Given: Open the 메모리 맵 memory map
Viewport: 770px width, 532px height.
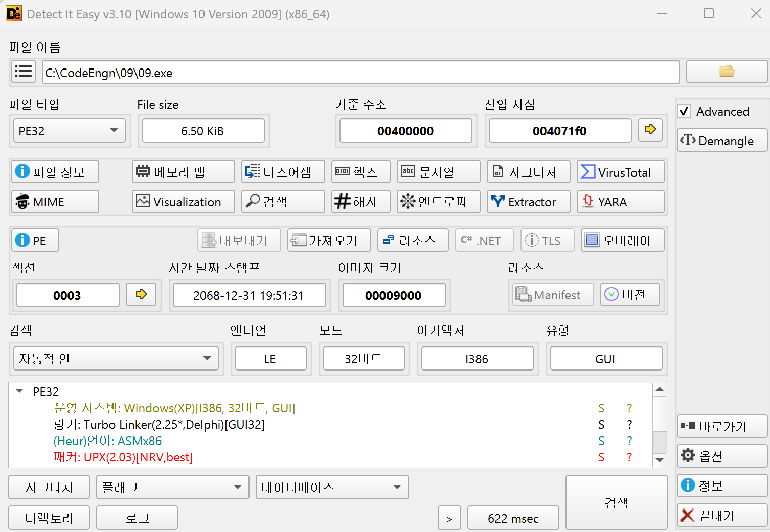Looking at the screenshot, I should coord(184,172).
